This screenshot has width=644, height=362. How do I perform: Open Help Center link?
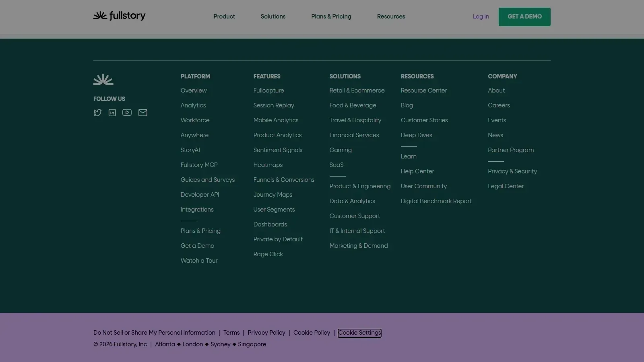pos(417,171)
